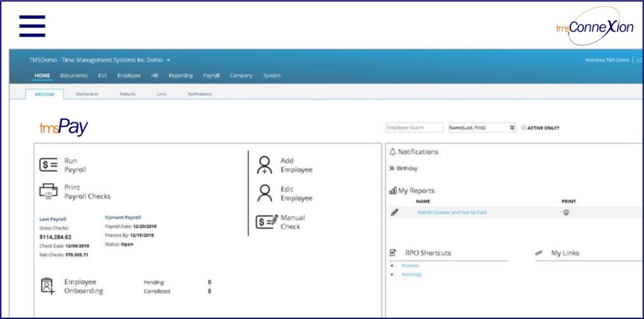
Task: Open the TMSDemo company selector dropdown
Action: point(99,60)
